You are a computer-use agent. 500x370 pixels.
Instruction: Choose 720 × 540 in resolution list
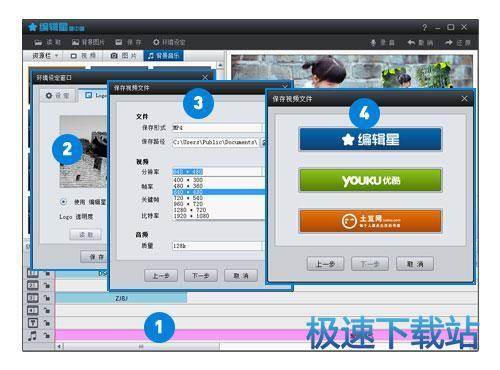tap(219, 198)
